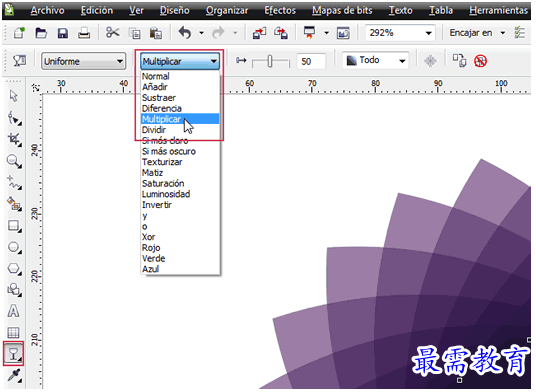The width and height of the screenshot is (536, 392).
Task: Save the document with the floppy disk icon
Action: click(63, 33)
